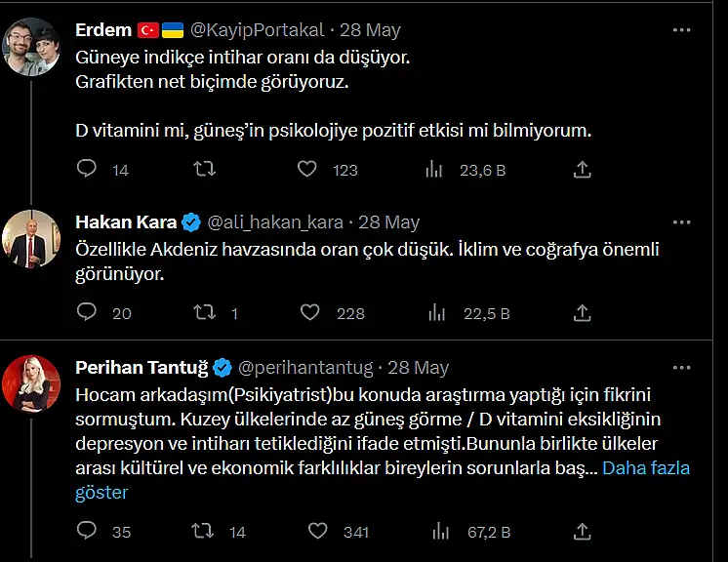This screenshot has width=728, height=562.
Task: Share Hakan Kara's tweet
Action: click(x=582, y=313)
